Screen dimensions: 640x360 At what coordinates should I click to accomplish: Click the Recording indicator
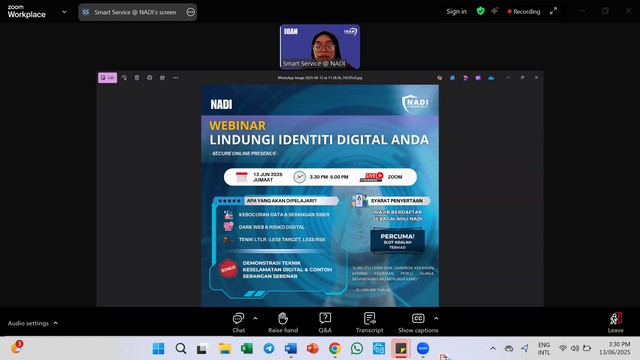pyautogui.click(x=524, y=11)
